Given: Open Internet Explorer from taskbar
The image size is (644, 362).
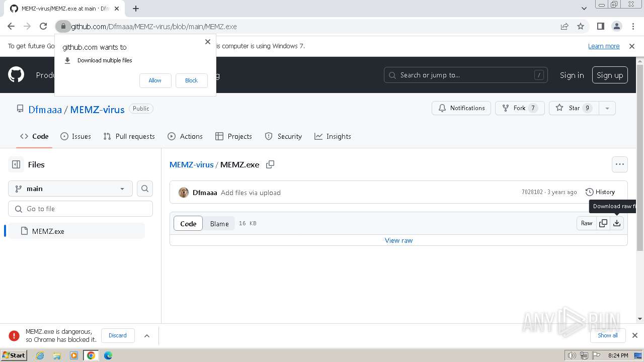Looking at the screenshot, I should pos(40,355).
